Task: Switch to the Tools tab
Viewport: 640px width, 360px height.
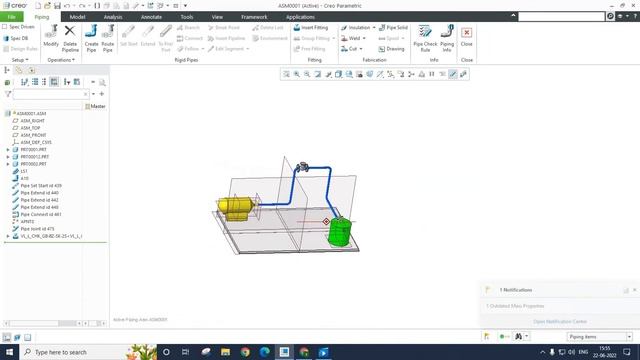Action: pos(187,17)
